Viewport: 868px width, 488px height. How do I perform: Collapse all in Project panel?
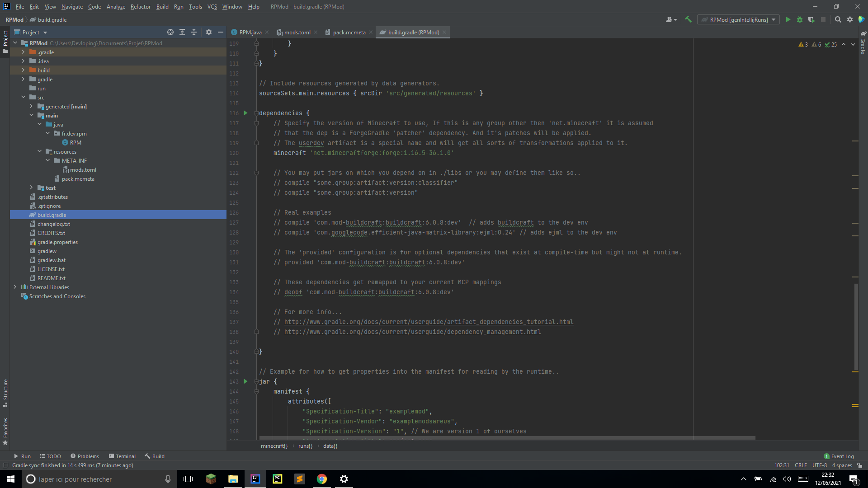click(193, 32)
